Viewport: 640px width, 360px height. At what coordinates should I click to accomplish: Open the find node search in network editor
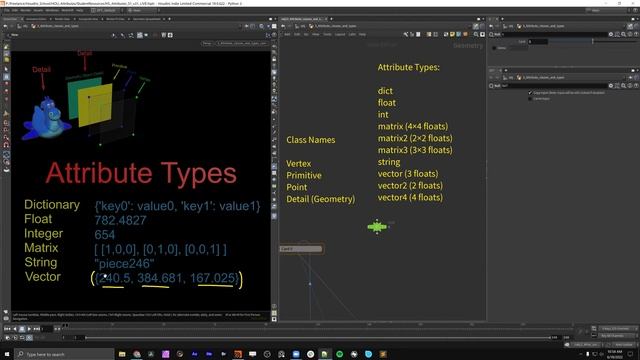coord(476,35)
